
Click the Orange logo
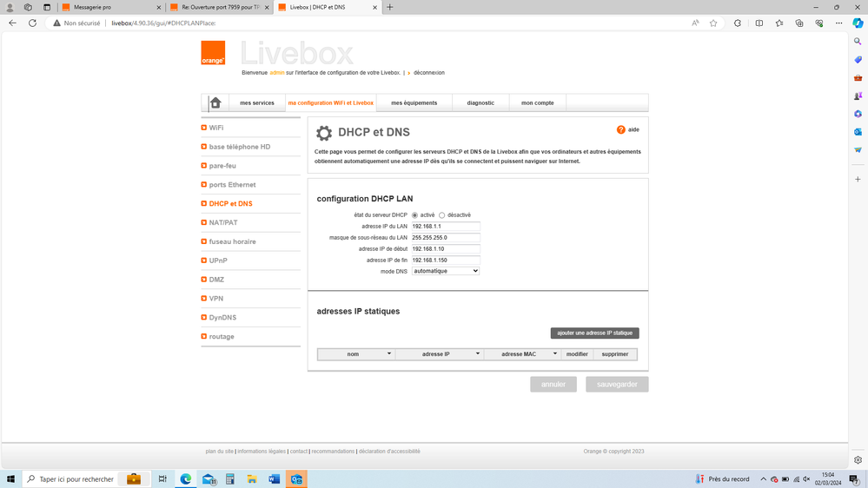click(x=213, y=53)
